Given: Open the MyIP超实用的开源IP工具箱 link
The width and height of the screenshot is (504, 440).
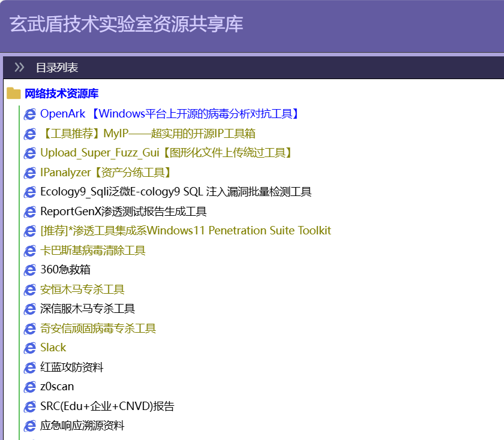Looking at the screenshot, I should pos(148,133).
